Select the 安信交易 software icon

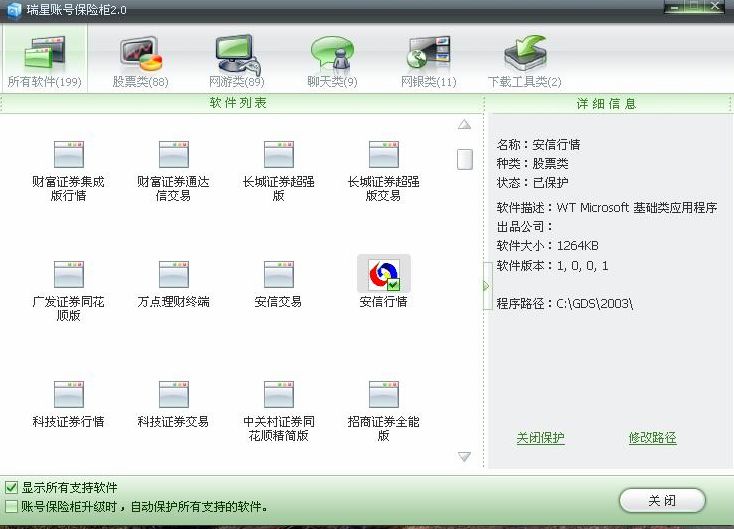279,274
